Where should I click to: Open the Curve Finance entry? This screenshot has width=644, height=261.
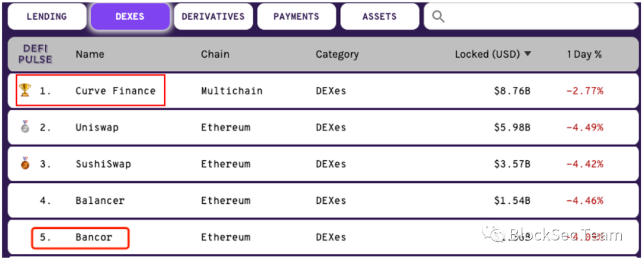pos(116,91)
